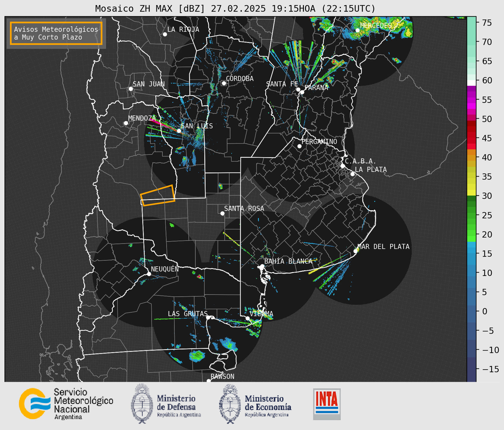
Task: Open the INTA logo
Action: [x=327, y=404]
